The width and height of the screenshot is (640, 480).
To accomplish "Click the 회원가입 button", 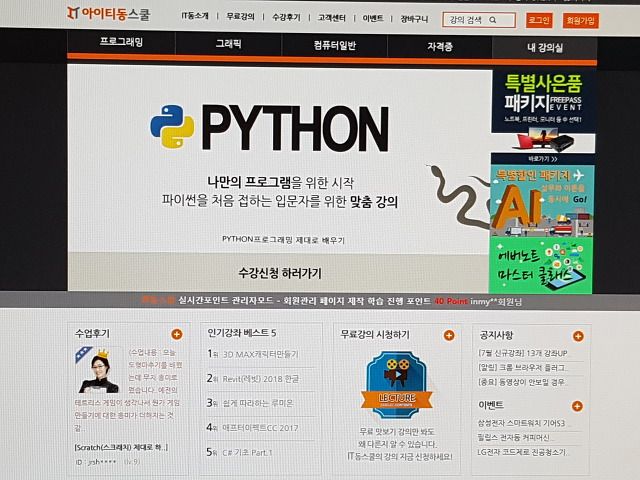I will tap(580, 20).
